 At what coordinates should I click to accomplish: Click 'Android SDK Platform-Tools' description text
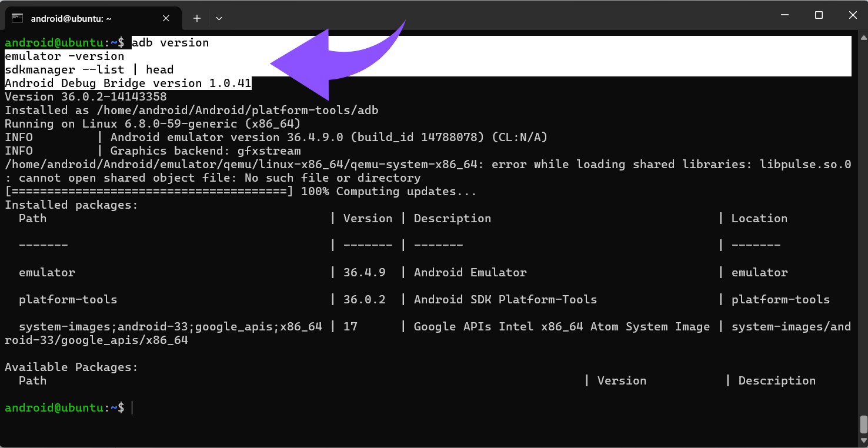click(505, 300)
